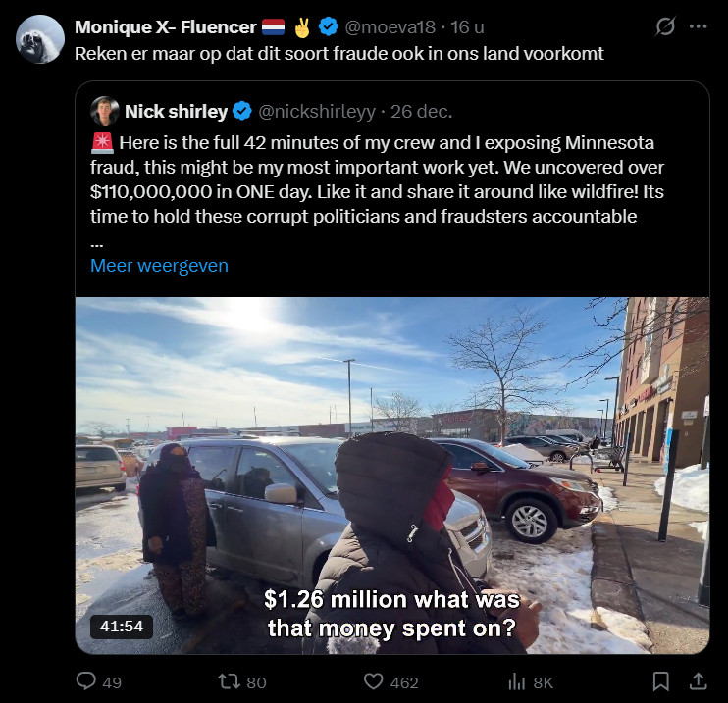This screenshot has width=728, height=703.
Task: Open the @nickshirleyy handle link
Action: pos(317,112)
